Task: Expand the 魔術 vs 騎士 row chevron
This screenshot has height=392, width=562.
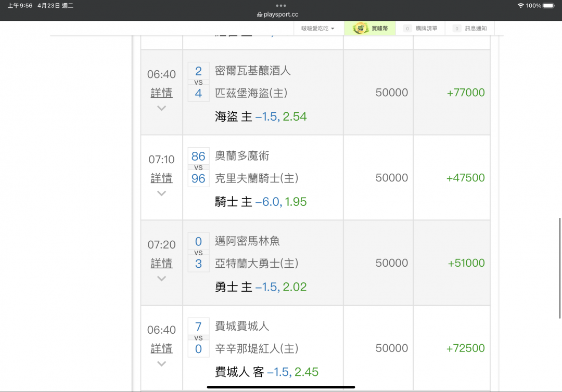Action: pos(162,193)
